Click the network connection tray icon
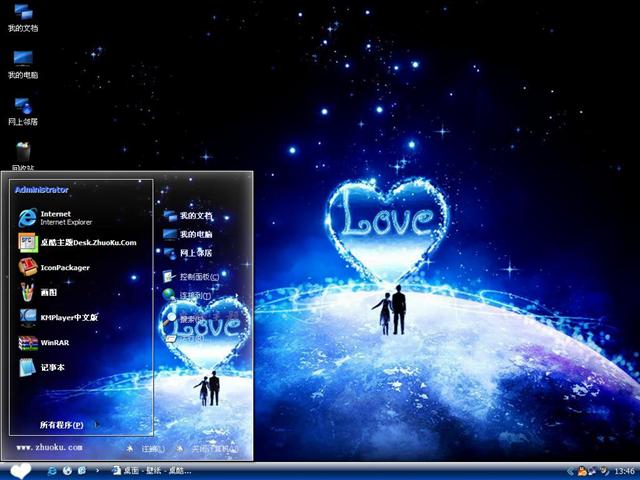 [592, 471]
